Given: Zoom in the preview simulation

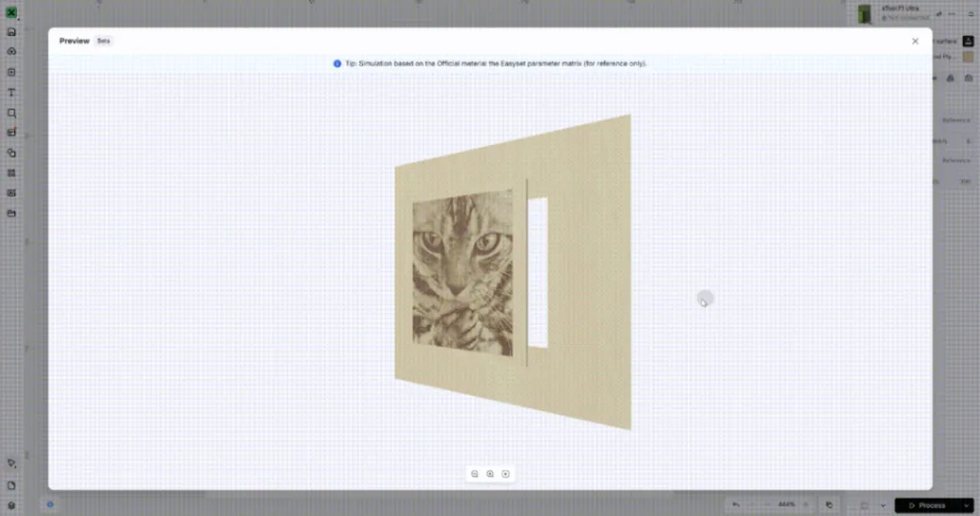Looking at the screenshot, I should click(490, 474).
